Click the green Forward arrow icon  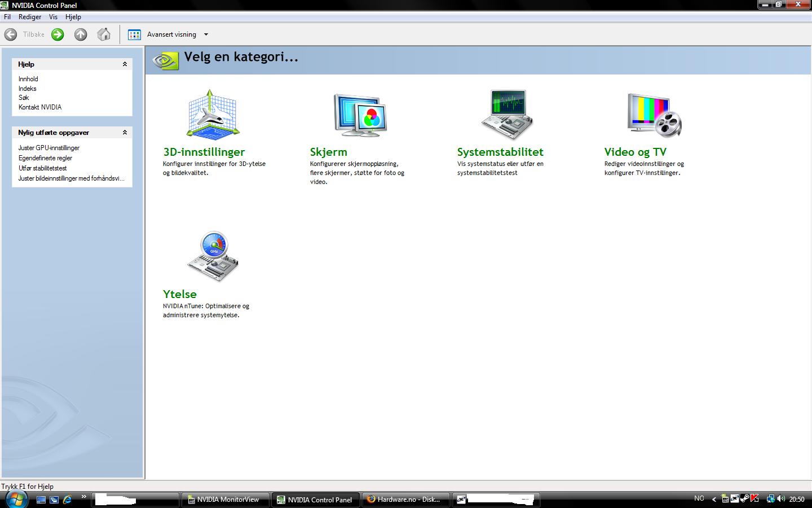(x=58, y=34)
